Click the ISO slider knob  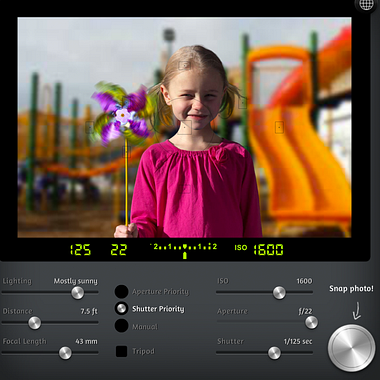(279, 293)
